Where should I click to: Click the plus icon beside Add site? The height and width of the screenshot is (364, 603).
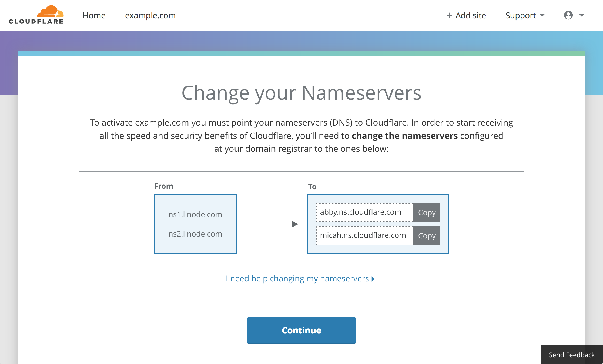(x=449, y=15)
